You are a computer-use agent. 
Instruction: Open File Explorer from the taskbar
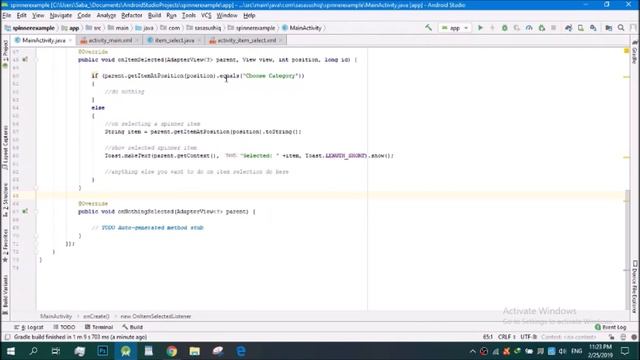click(x=195, y=351)
